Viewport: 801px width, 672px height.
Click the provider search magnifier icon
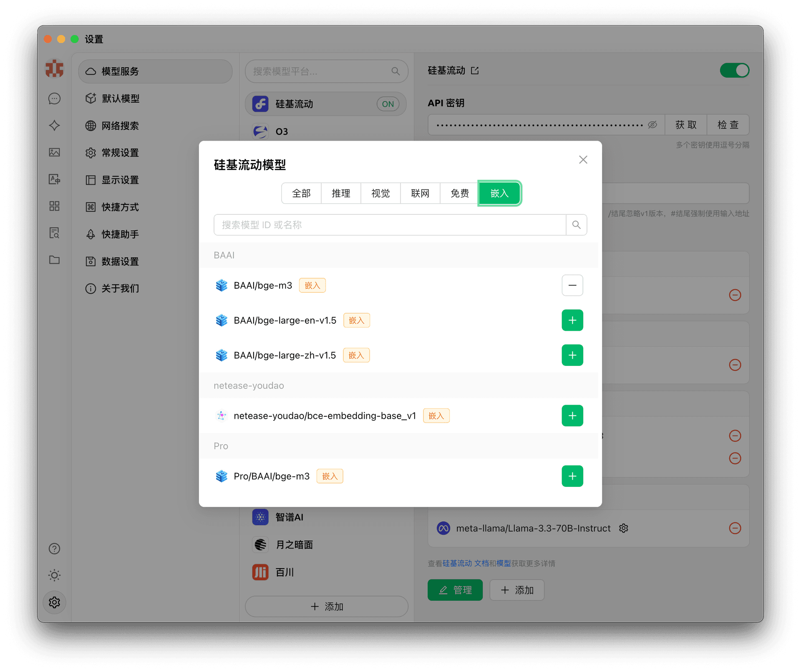(395, 71)
